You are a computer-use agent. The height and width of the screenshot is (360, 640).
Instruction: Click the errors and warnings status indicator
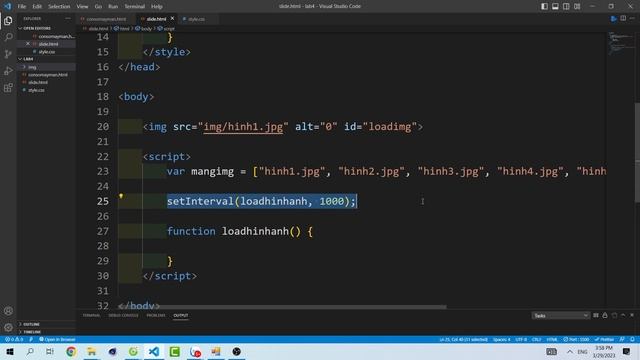(13, 340)
